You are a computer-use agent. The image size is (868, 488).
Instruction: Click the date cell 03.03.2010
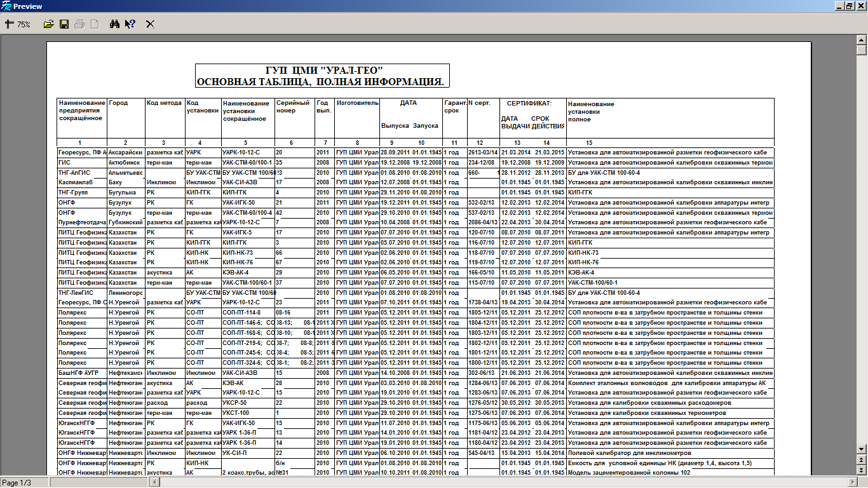click(395, 383)
